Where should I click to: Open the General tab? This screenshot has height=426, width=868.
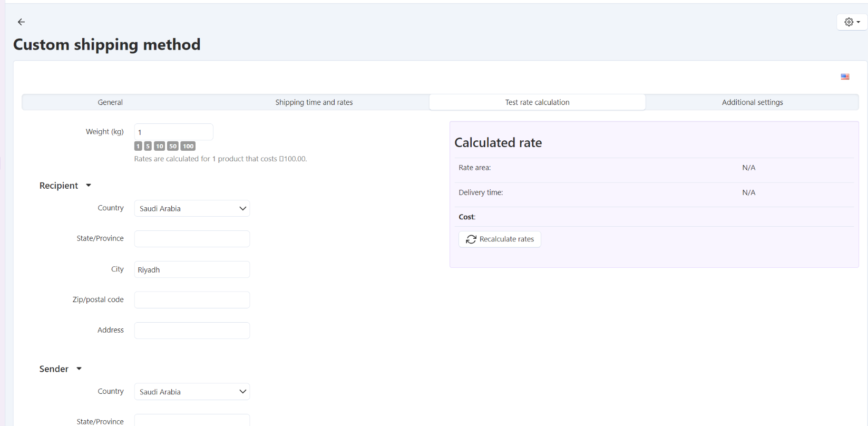pyautogui.click(x=110, y=102)
